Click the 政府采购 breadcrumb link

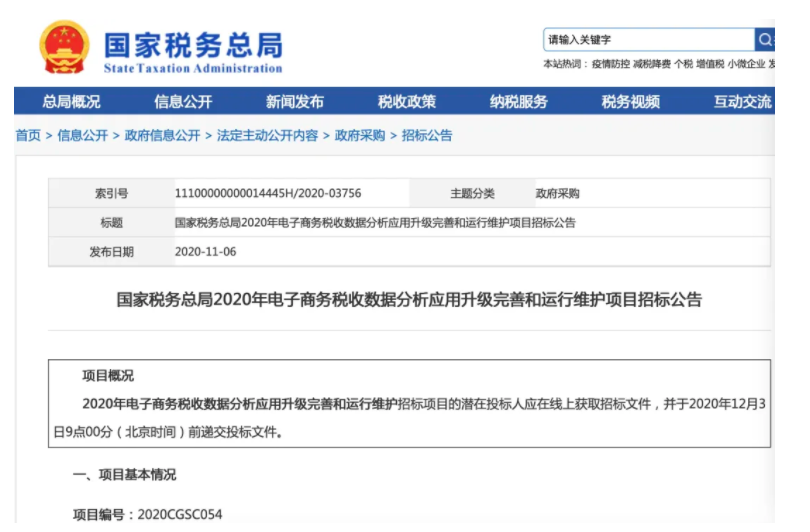coord(359,136)
